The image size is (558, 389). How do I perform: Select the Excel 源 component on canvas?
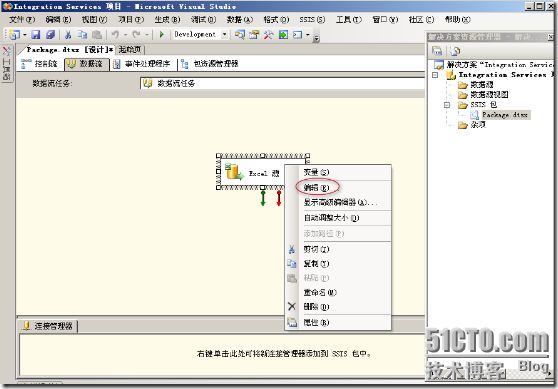(263, 173)
